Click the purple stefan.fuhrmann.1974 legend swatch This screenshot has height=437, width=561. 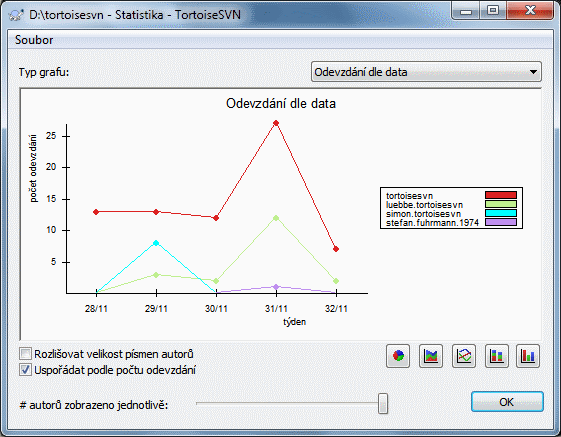point(501,222)
